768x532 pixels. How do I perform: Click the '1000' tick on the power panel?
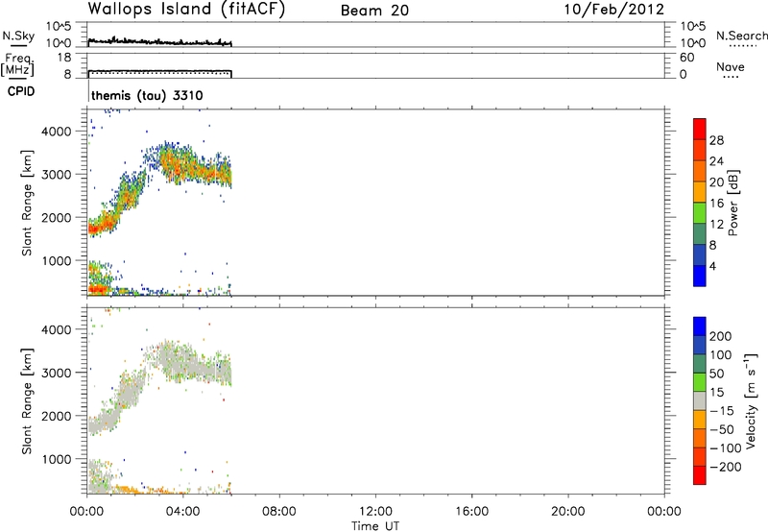coord(57,260)
